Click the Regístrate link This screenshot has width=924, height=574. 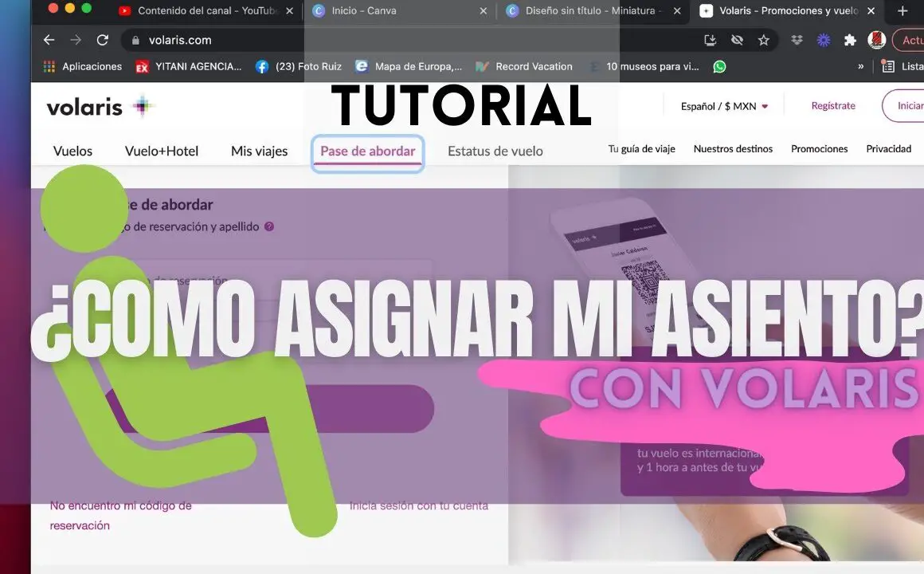pos(833,105)
